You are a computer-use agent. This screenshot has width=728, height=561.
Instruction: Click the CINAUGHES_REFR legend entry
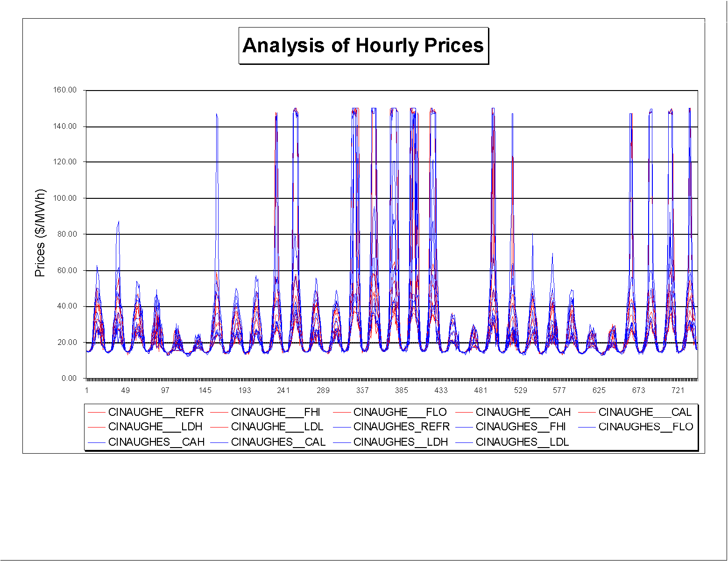pos(401,427)
